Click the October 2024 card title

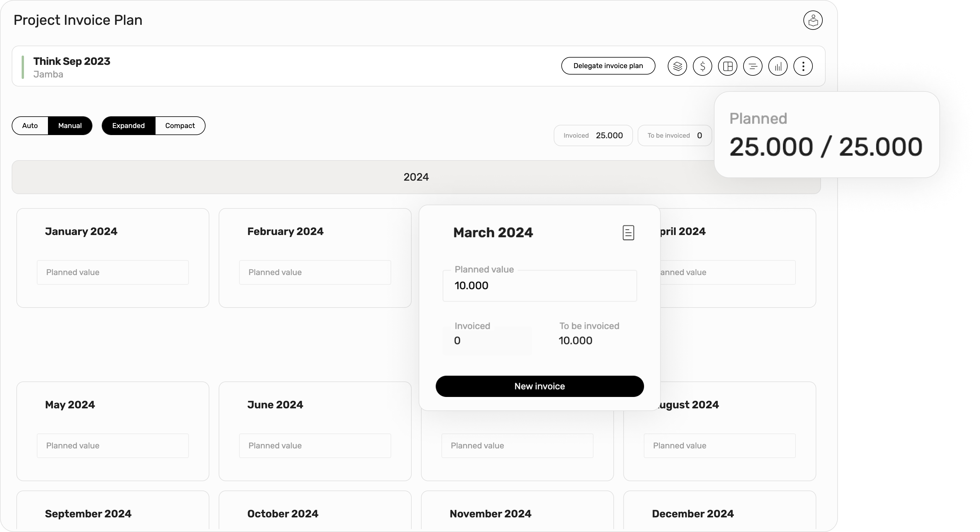coord(283,514)
